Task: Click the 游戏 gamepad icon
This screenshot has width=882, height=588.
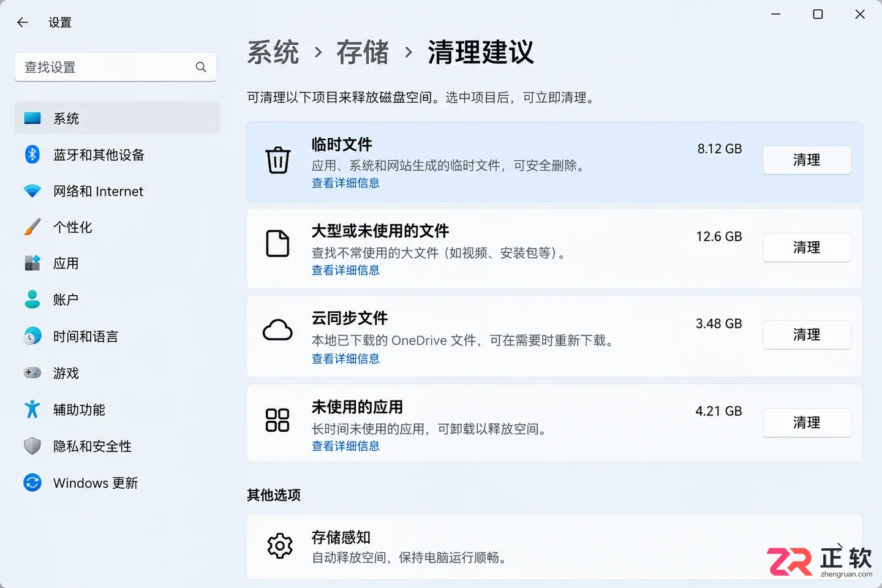Action: [32, 373]
